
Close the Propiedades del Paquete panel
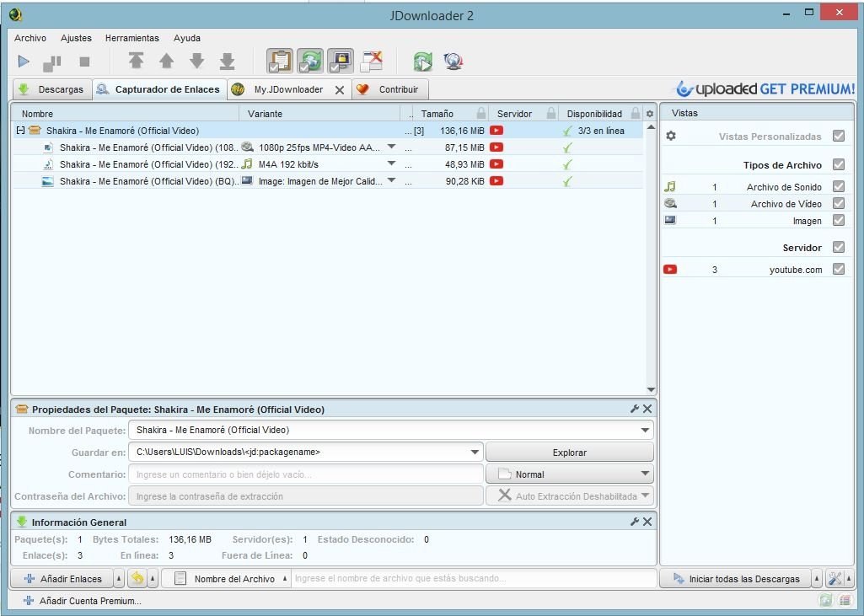(x=647, y=409)
